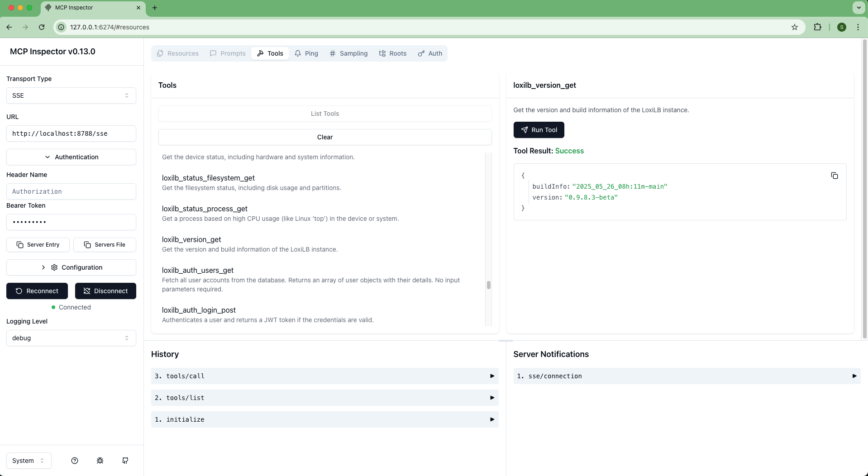868x476 pixels.
Task: Expand the sse/connection server notification
Action: coord(687,376)
